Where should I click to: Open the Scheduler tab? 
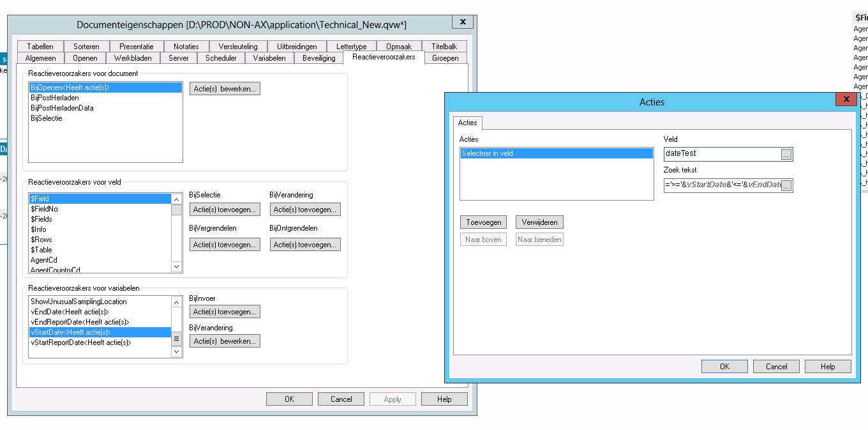(x=221, y=58)
